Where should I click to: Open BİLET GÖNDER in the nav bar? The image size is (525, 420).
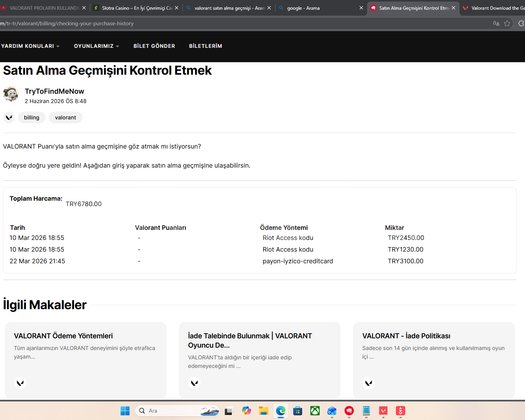click(154, 46)
